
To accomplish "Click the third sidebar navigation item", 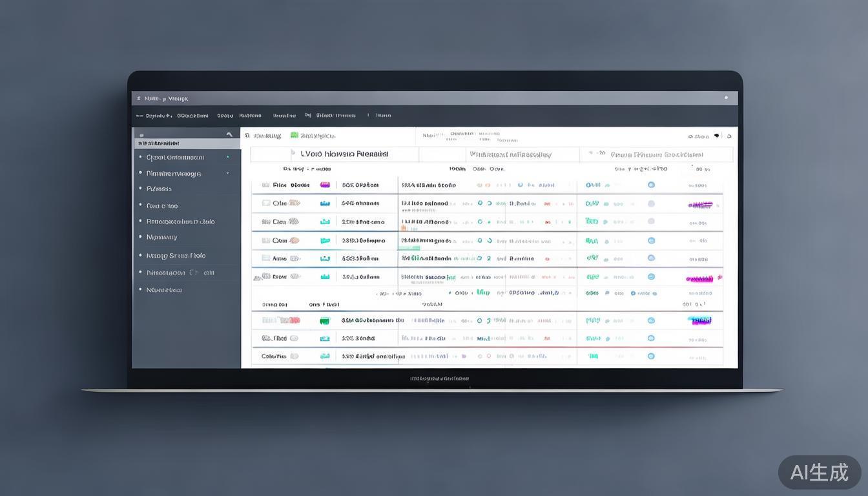I will [159, 189].
